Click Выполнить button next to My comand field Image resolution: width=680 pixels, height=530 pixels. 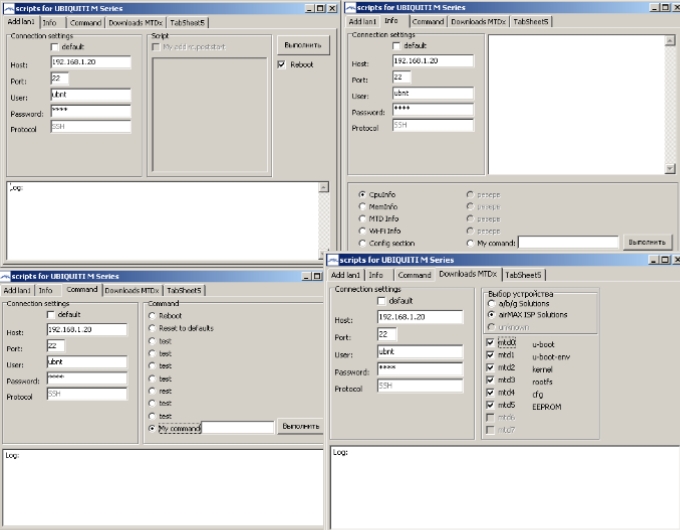(647, 242)
